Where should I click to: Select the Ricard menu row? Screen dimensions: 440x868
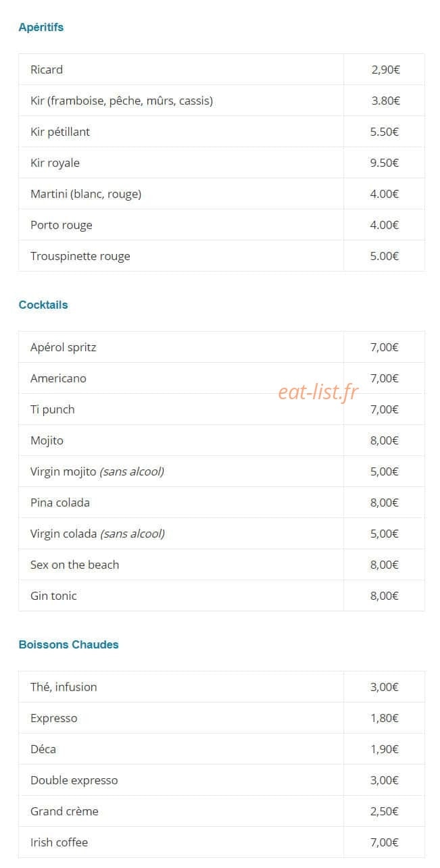[x=222, y=70]
